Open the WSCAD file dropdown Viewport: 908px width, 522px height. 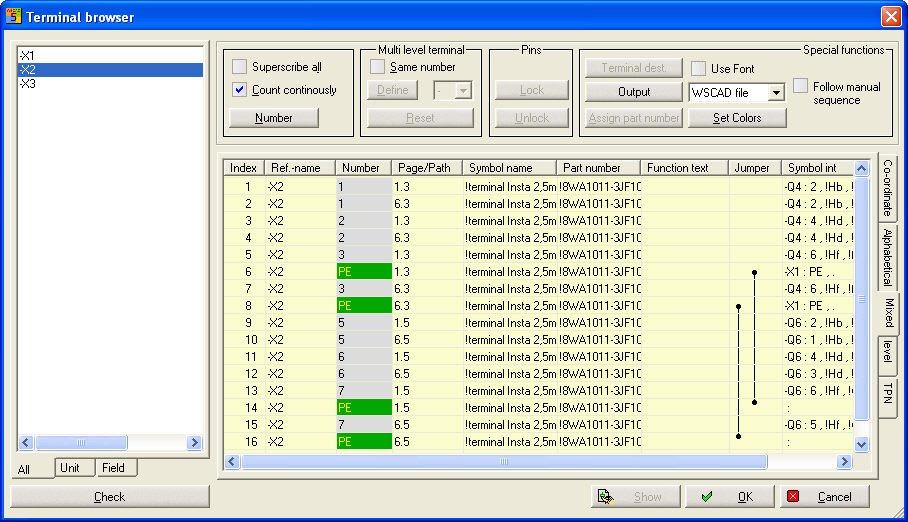(776, 93)
